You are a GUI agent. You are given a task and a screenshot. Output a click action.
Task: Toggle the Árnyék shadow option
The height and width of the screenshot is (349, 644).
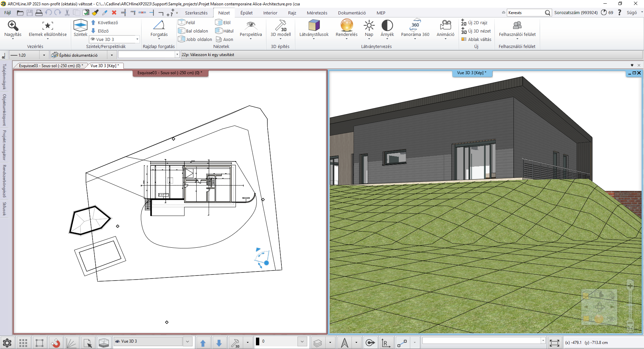click(387, 26)
